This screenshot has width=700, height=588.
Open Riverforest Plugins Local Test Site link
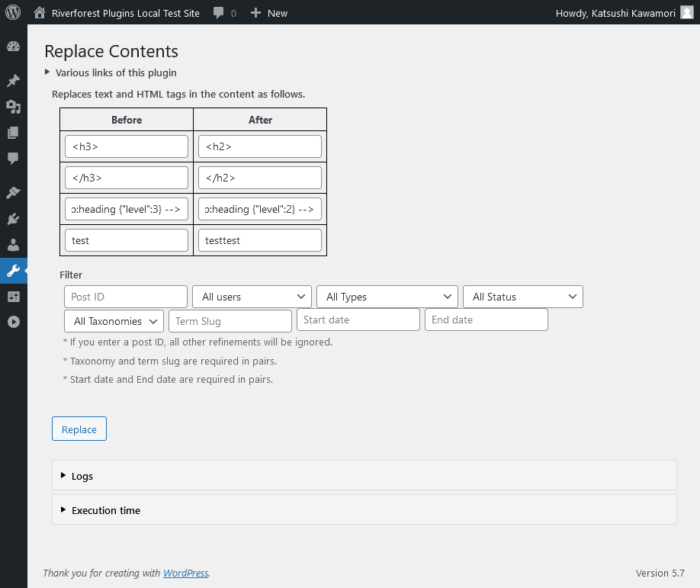[126, 13]
